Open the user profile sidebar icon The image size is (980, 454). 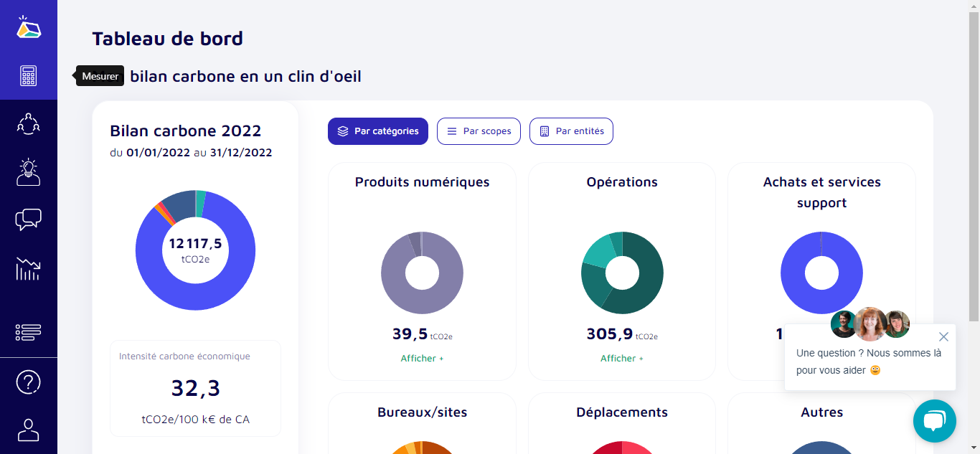(x=28, y=430)
